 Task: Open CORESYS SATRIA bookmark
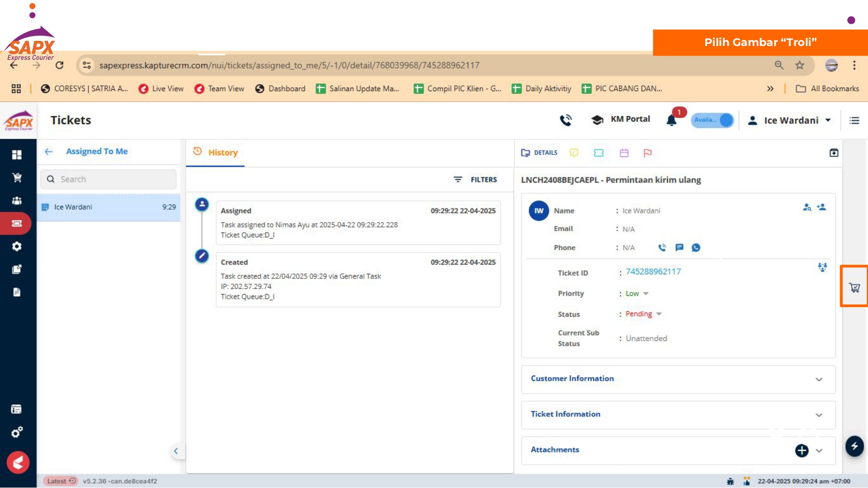coord(84,88)
